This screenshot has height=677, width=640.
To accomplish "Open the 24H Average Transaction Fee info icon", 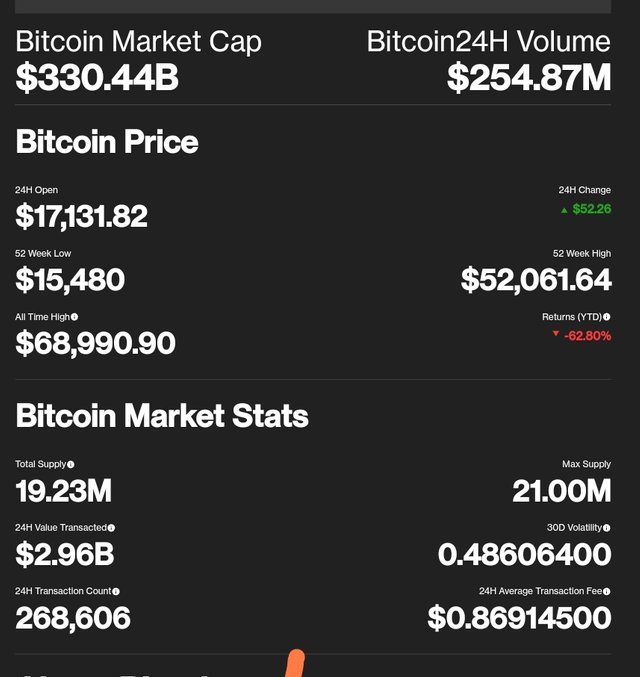I will (607, 592).
